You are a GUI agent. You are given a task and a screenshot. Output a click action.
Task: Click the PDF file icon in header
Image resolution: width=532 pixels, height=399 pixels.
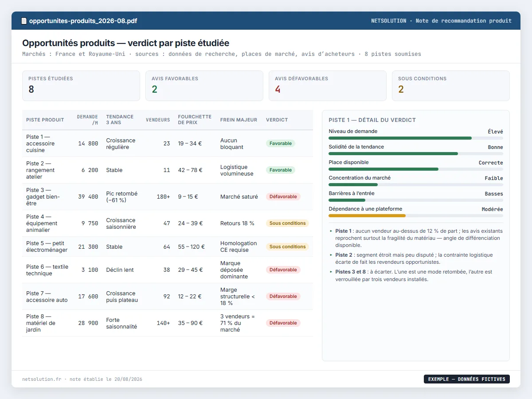[x=24, y=21]
